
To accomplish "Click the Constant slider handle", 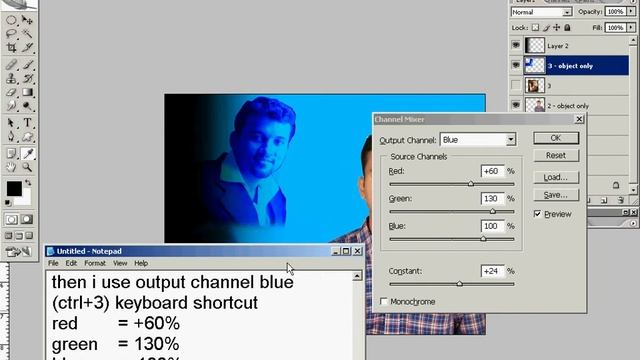I will pos(460,283).
